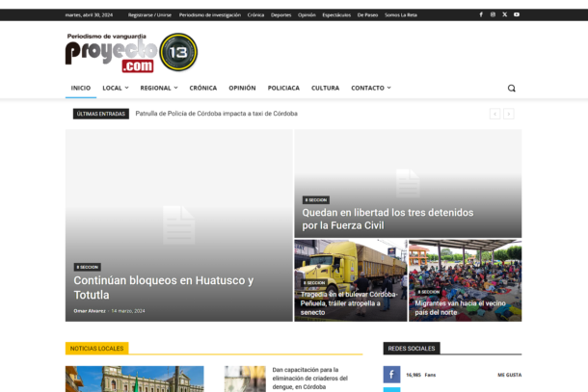Click the 14 marzo, 2024 article date
The image size is (588, 392).
pyautogui.click(x=128, y=311)
